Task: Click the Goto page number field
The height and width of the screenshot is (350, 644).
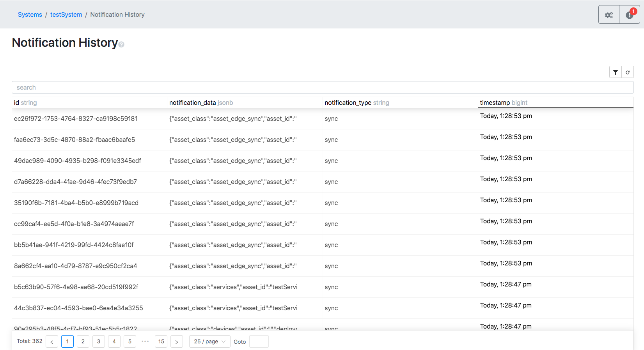Action: coord(259,341)
